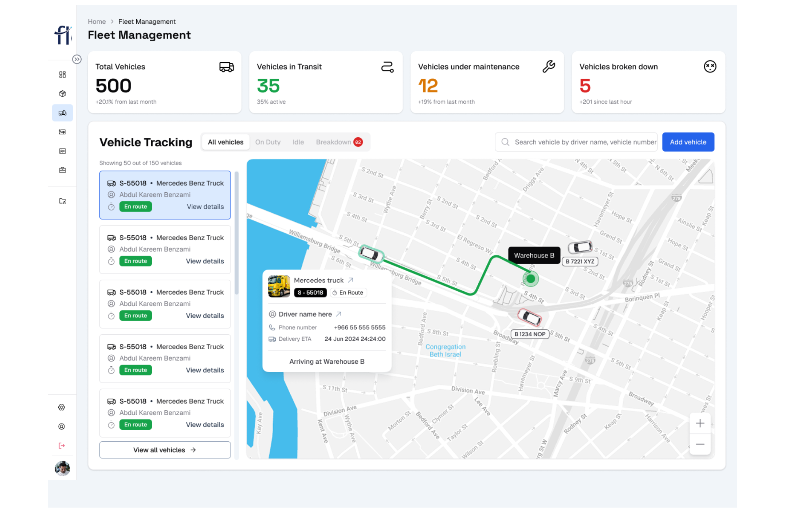This screenshot has height=532, width=812.
Task: Open the folder user icon in the sidebar
Action: point(62,201)
